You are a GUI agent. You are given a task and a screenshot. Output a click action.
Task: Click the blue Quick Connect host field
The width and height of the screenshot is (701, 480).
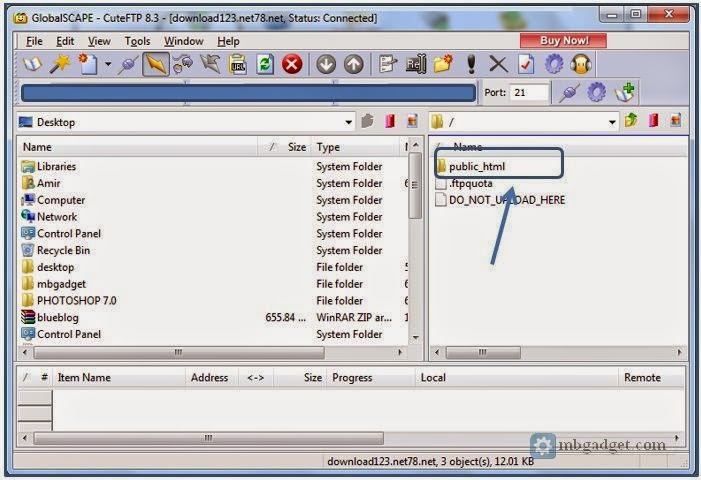(x=249, y=93)
